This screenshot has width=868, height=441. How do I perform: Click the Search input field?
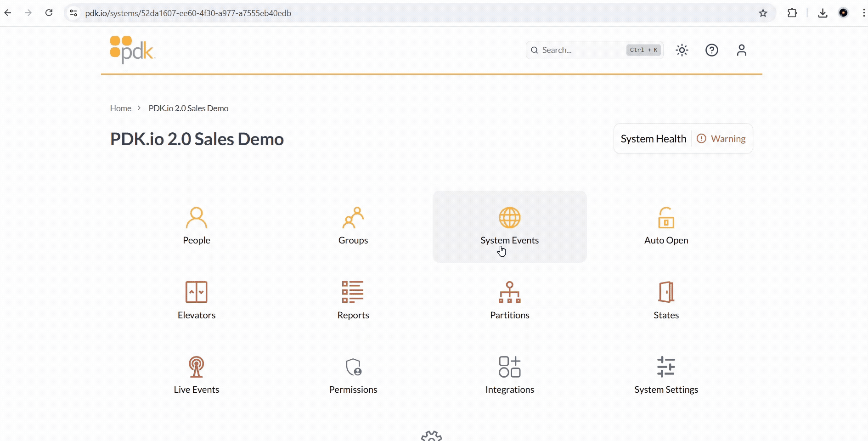(x=595, y=50)
